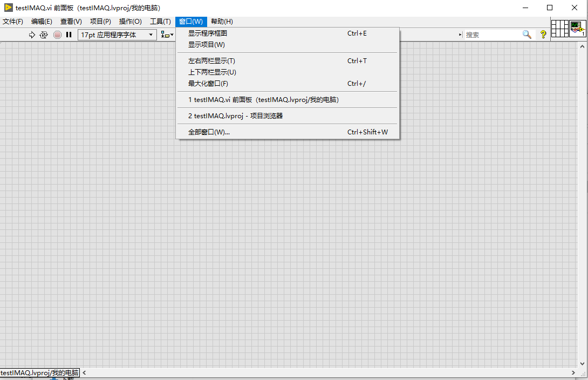Screen dimensions: 588x380
Task: Open the 项目(P) menu
Action: pos(100,22)
